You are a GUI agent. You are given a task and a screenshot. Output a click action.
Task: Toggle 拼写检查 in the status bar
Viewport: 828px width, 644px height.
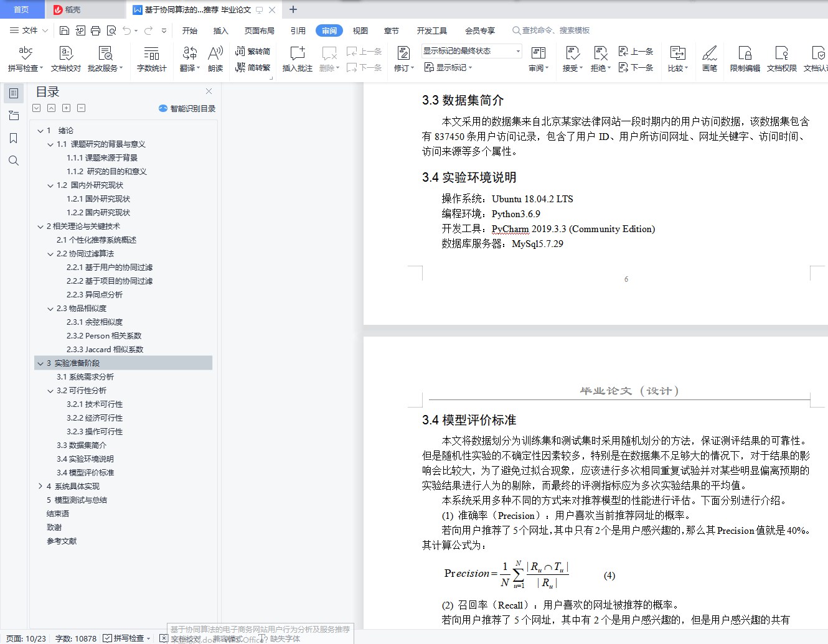(126, 638)
